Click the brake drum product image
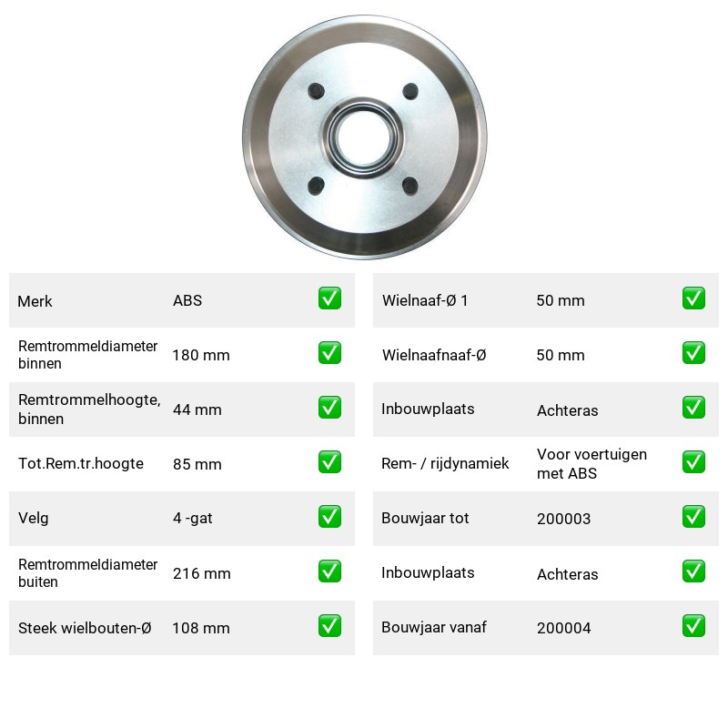 tap(365, 137)
